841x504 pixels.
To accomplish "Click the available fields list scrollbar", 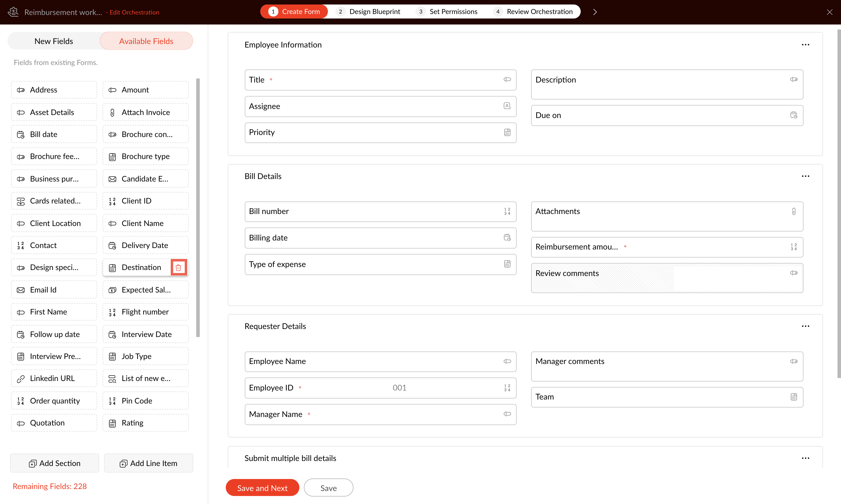I will coord(198,207).
